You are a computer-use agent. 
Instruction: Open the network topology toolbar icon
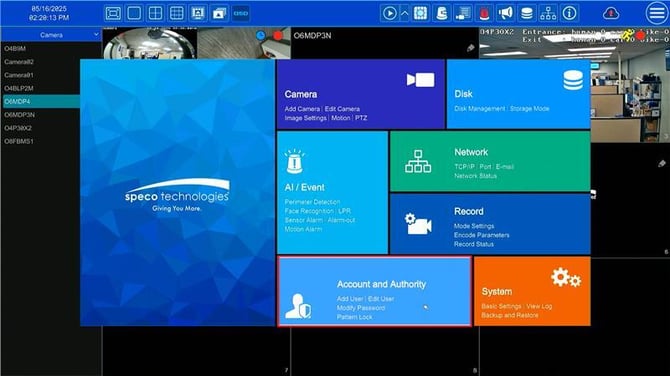pos(548,13)
